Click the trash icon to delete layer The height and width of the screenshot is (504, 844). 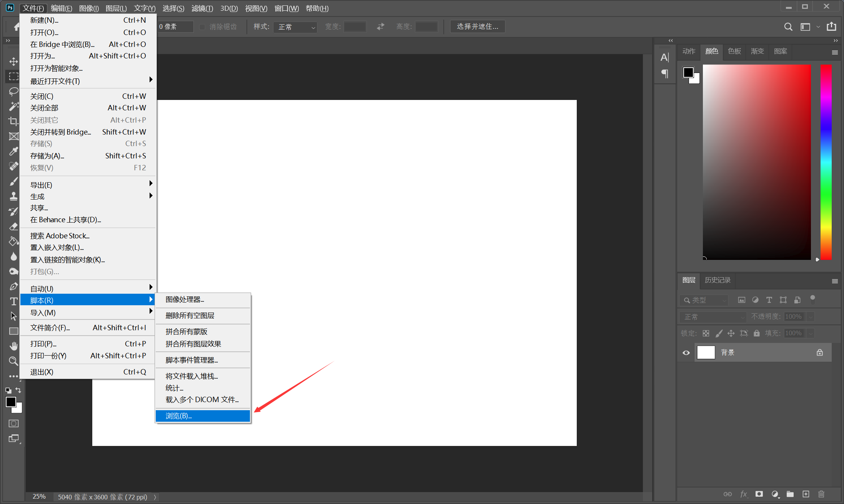click(821, 494)
